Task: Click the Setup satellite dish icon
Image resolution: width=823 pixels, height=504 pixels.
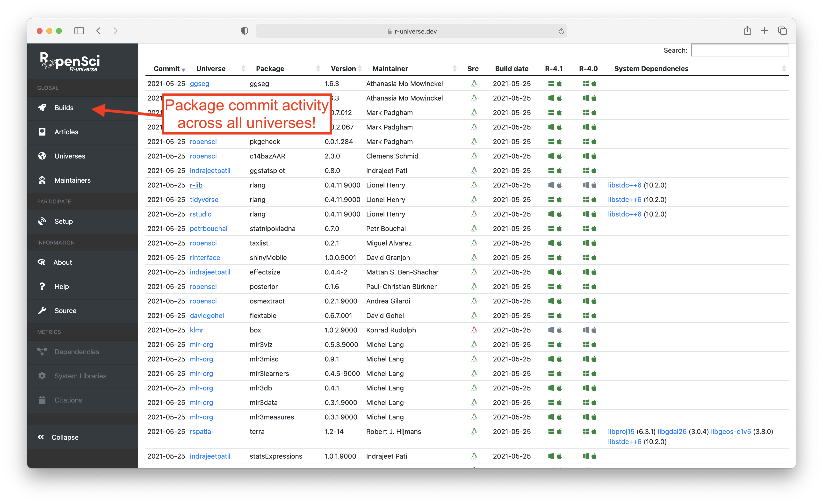Action: tap(42, 221)
